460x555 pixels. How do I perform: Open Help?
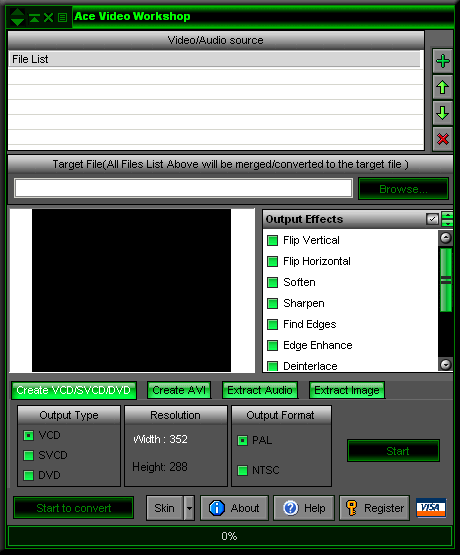tap(304, 508)
